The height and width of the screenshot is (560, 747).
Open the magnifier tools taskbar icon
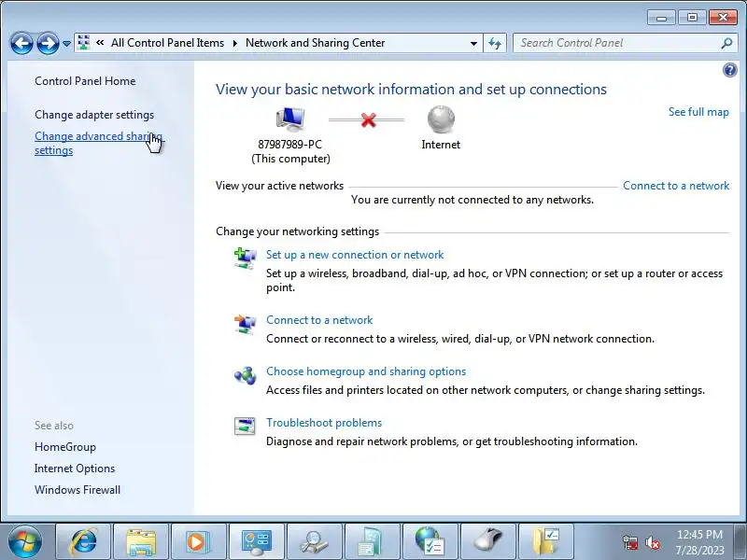(x=314, y=541)
